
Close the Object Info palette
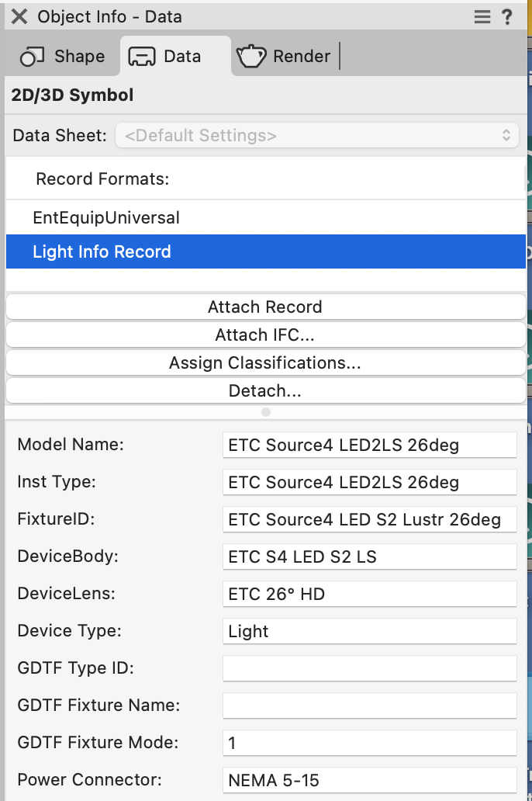coord(19,16)
